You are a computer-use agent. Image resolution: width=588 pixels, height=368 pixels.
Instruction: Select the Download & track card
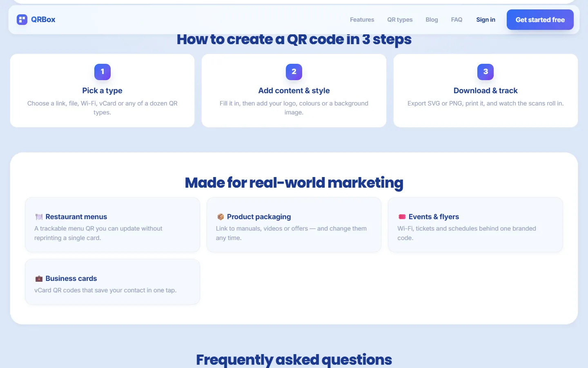pyautogui.click(x=486, y=91)
